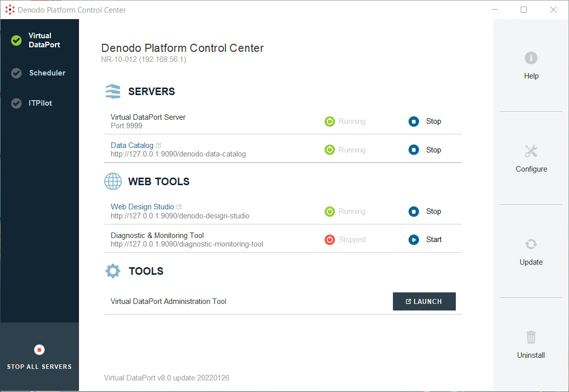This screenshot has width=569, height=392.
Task: Click green Running power icon for Data Catalog
Action: click(330, 149)
